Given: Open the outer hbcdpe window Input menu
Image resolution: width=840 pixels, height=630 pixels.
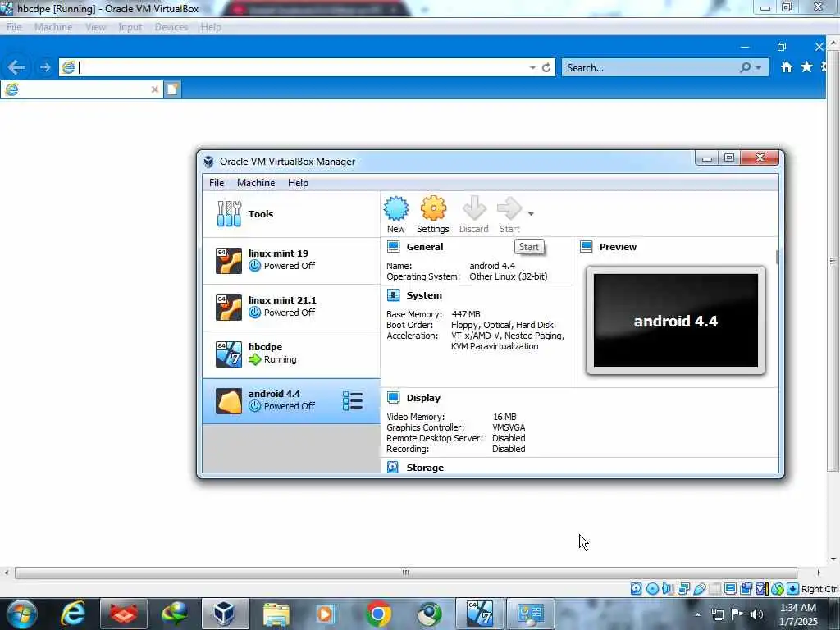Looking at the screenshot, I should 130,27.
